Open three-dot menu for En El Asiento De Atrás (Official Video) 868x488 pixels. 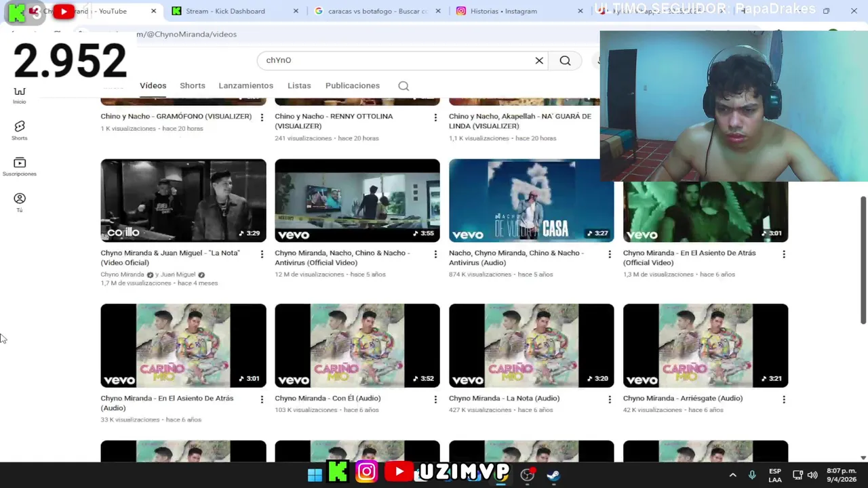click(784, 254)
